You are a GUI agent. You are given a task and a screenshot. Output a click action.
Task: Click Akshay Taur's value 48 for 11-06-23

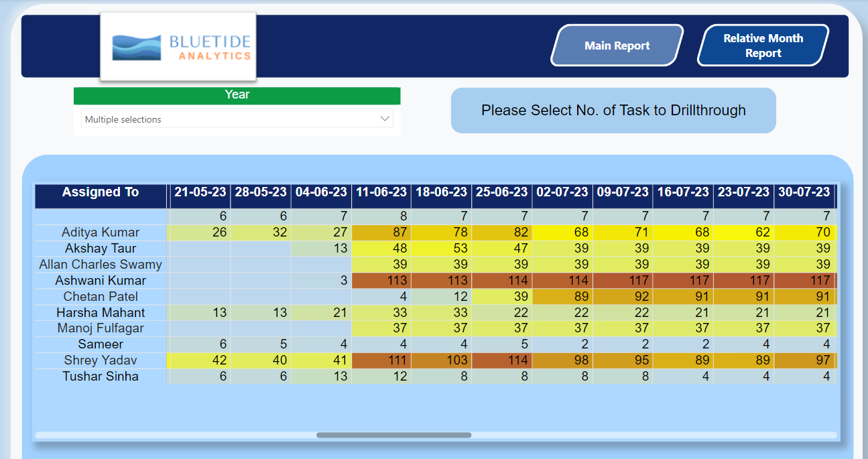coord(381,249)
